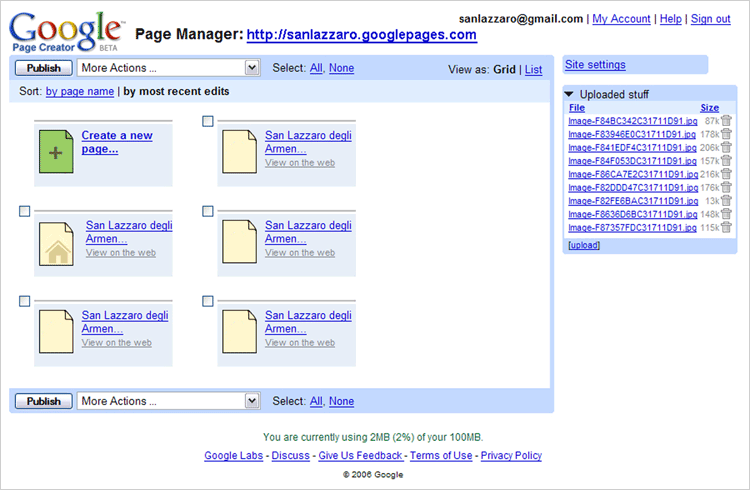This screenshot has width=750, height=490.
Task: Sort uploads by Size column
Action: 709,108
